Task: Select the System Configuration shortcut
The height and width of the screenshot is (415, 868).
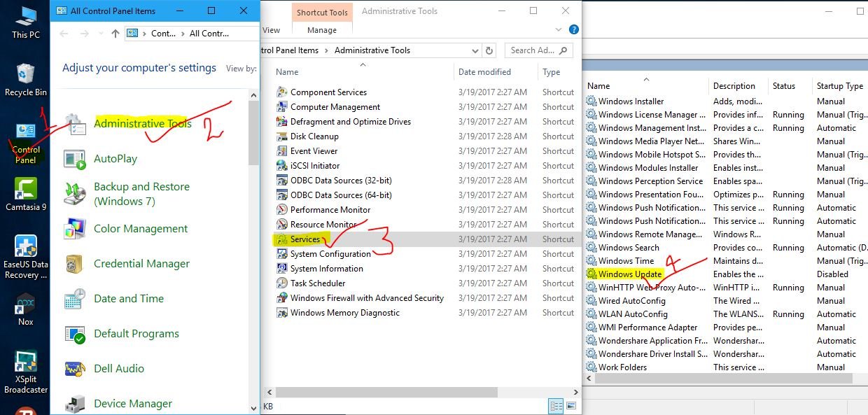Action: [330, 253]
